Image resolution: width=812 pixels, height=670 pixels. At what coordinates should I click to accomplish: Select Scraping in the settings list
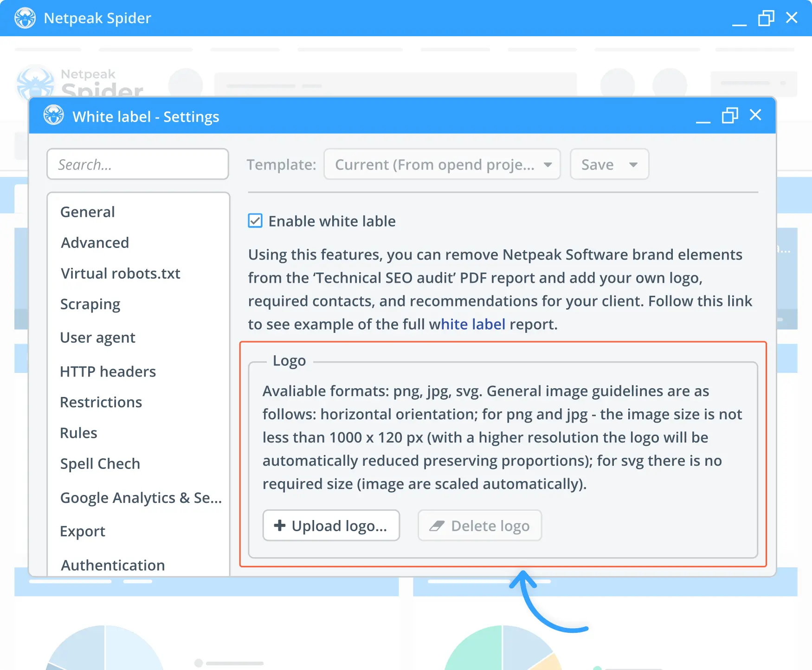click(90, 304)
